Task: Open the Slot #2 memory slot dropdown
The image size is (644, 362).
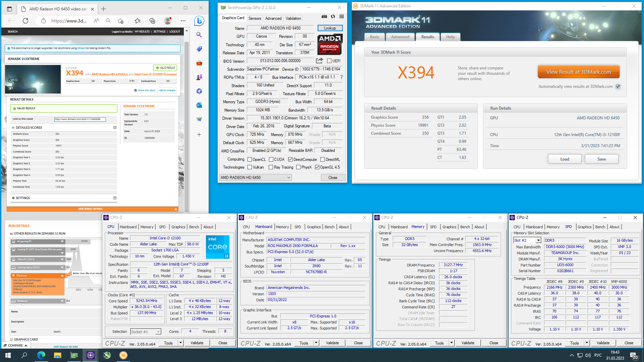Action: click(527, 240)
